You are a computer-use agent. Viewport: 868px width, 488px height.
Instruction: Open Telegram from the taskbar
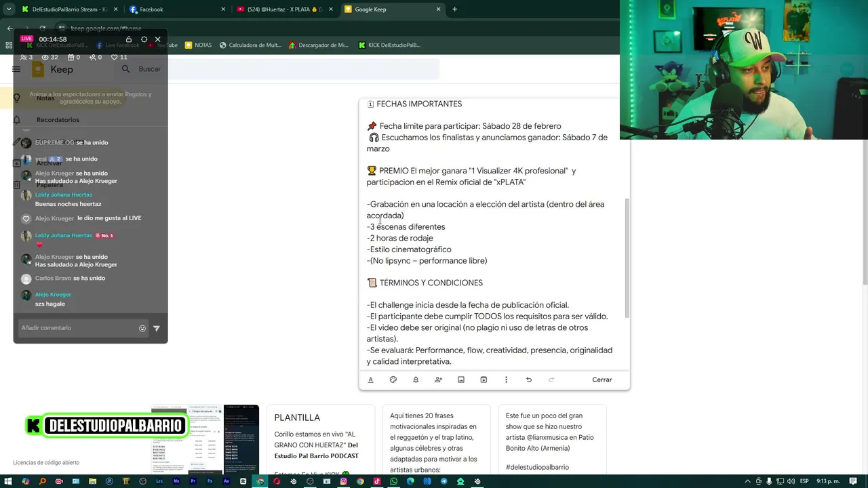click(x=443, y=481)
